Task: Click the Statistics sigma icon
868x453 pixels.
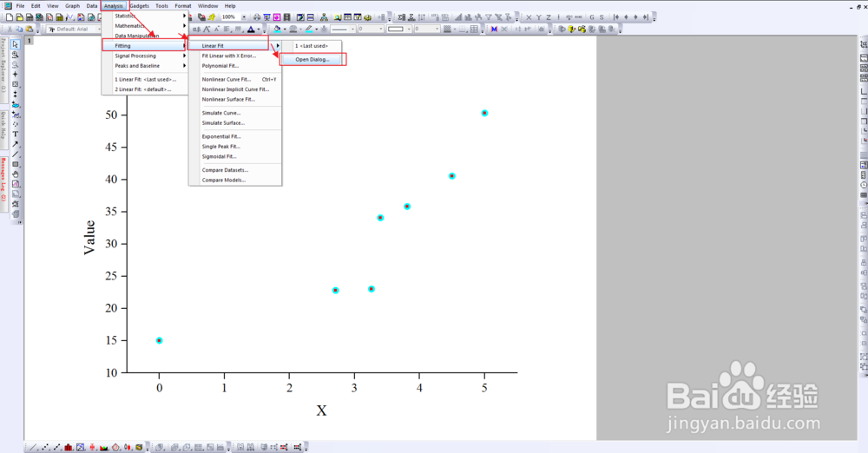Action: [x=401, y=17]
